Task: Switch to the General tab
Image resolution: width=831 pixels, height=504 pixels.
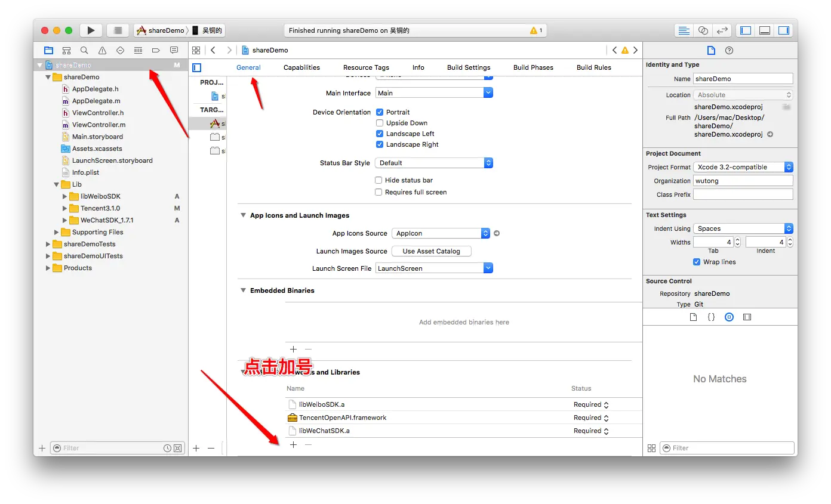Action: point(248,67)
